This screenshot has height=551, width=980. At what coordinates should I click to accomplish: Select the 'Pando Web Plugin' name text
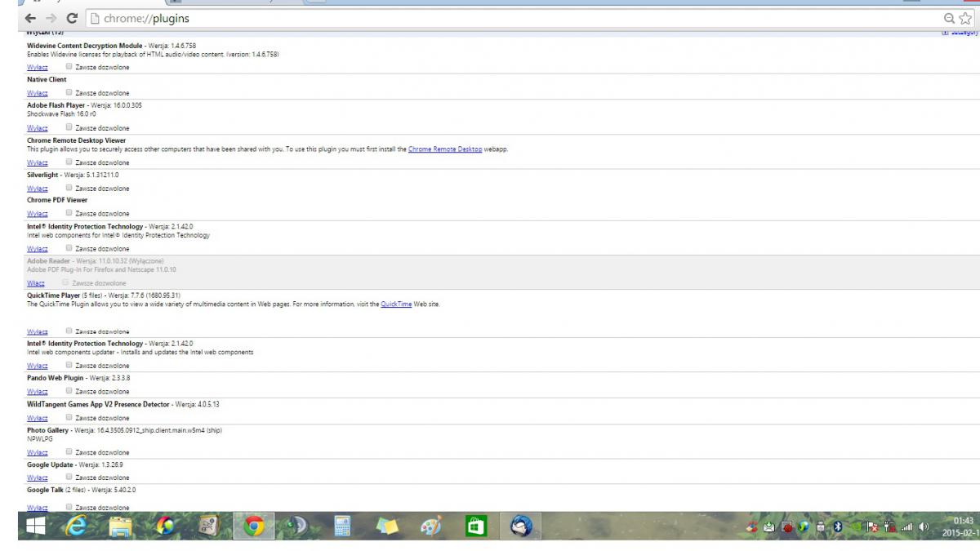55,378
